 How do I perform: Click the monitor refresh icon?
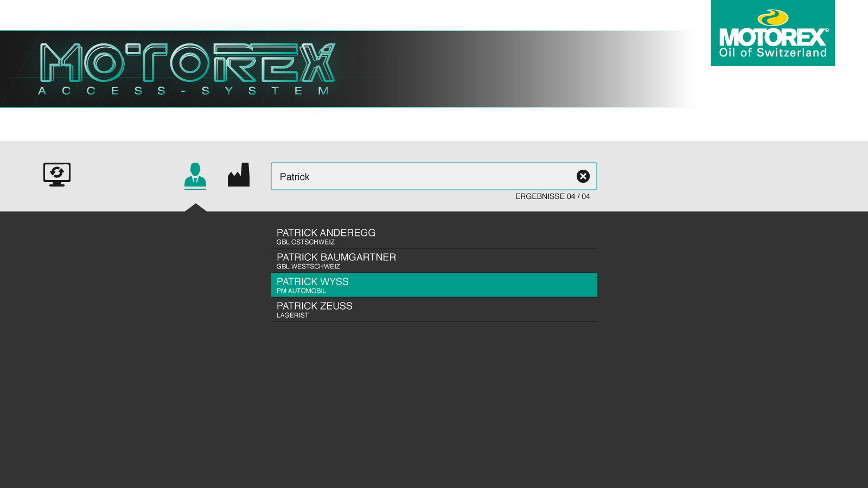57,175
